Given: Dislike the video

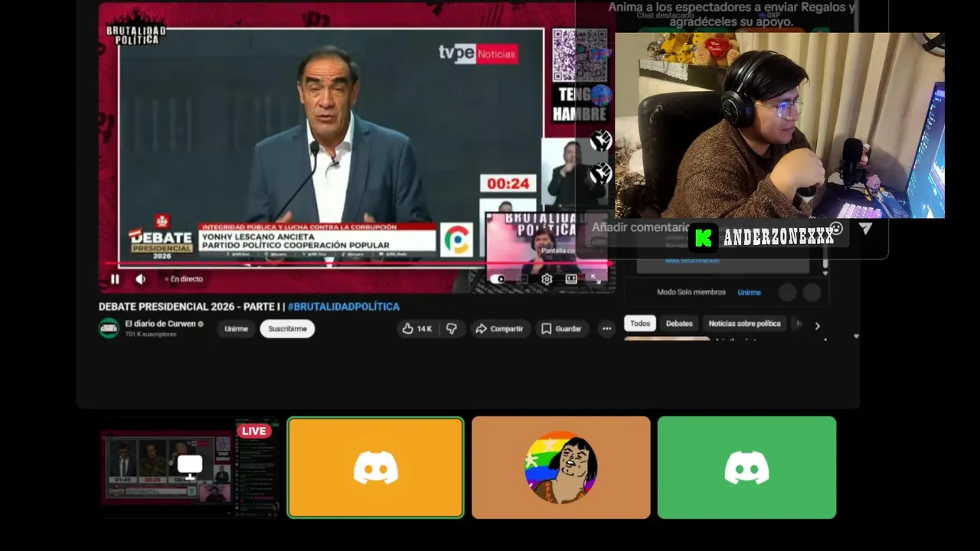Looking at the screenshot, I should pyautogui.click(x=452, y=328).
